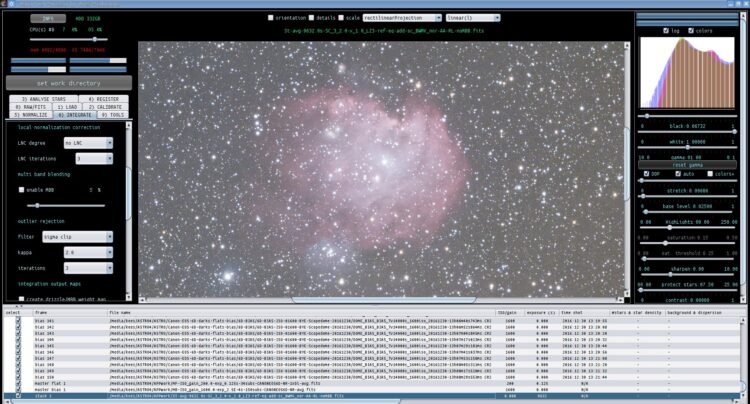Open the LNC iterations dropdown

(94, 158)
